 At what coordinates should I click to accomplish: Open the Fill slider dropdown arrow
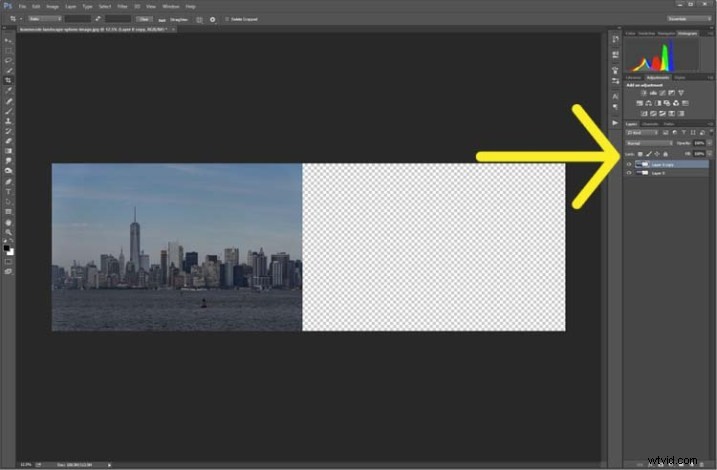pyautogui.click(x=709, y=154)
